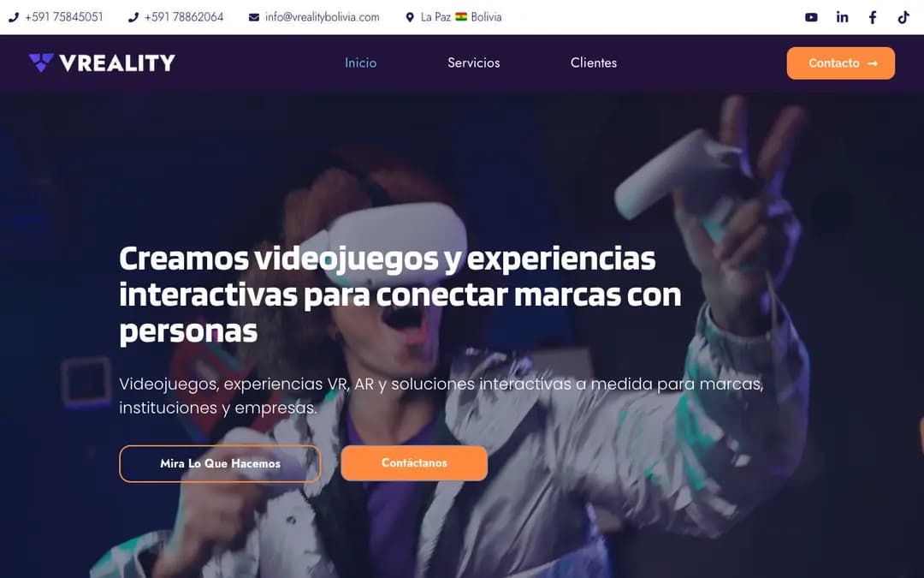The image size is (924, 578).
Task: Open the Clientes menu item
Action: [x=594, y=63]
